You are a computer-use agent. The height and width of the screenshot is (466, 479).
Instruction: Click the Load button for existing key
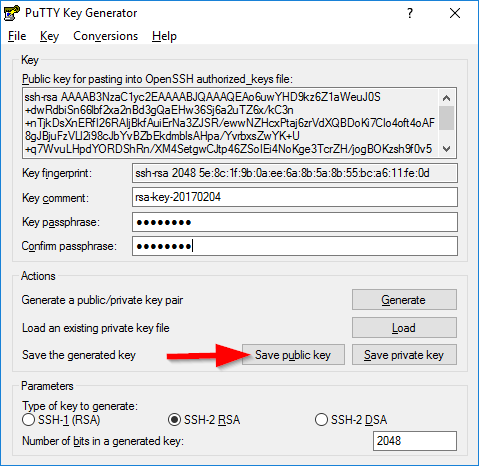[x=404, y=328]
